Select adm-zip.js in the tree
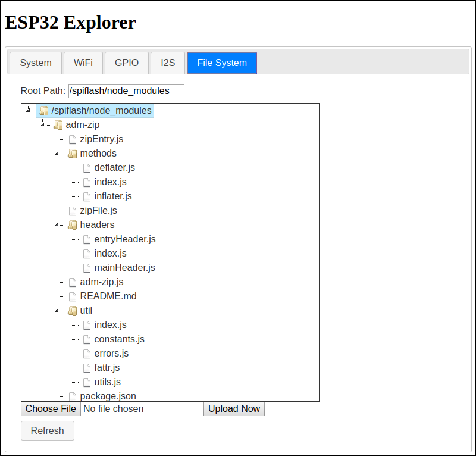The image size is (476, 456). coord(102,282)
